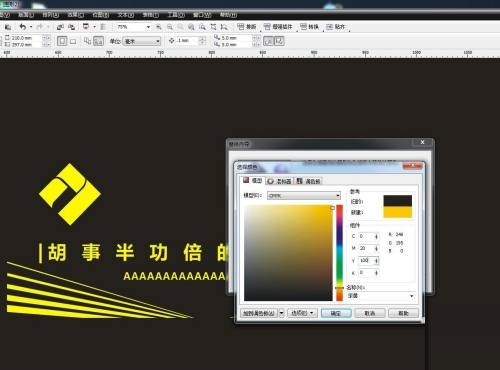
Task: Click the K value input field
Action: [x=366, y=273]
